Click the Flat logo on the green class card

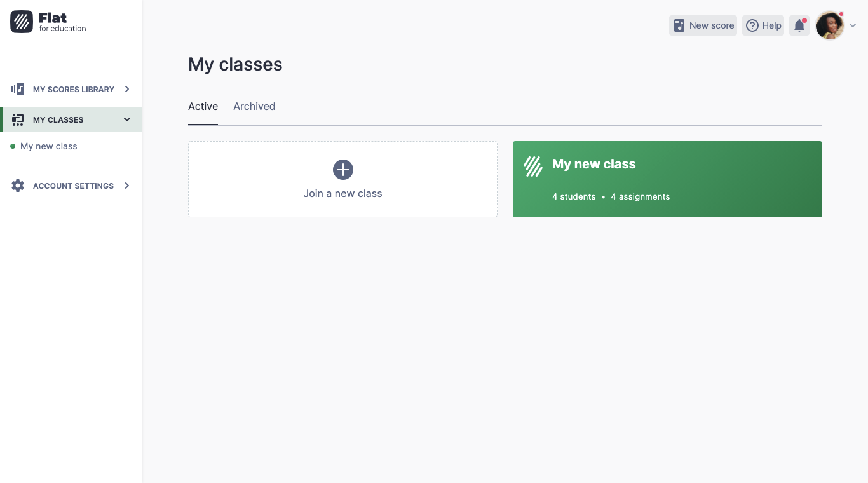[532, 166]
